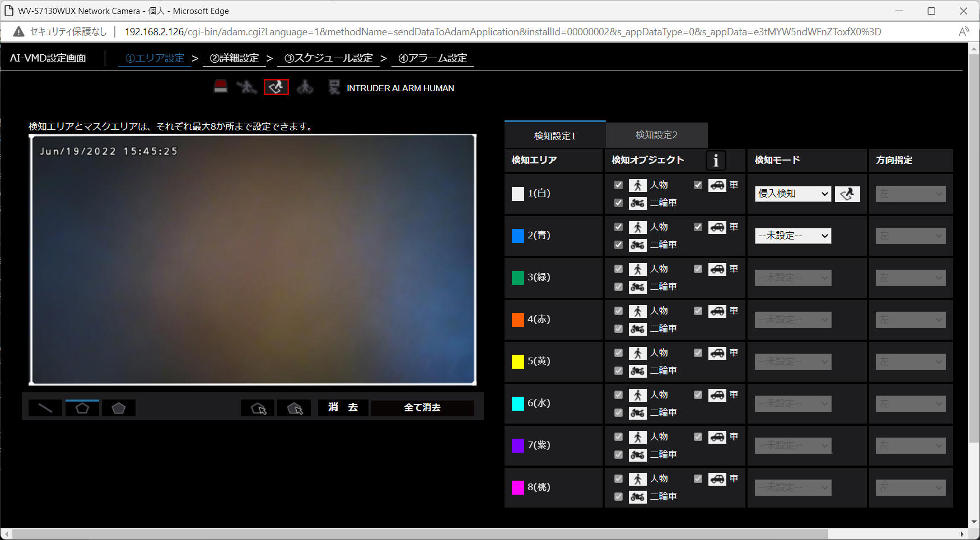Choose the line drawing tool

click(x=45, y=408)
